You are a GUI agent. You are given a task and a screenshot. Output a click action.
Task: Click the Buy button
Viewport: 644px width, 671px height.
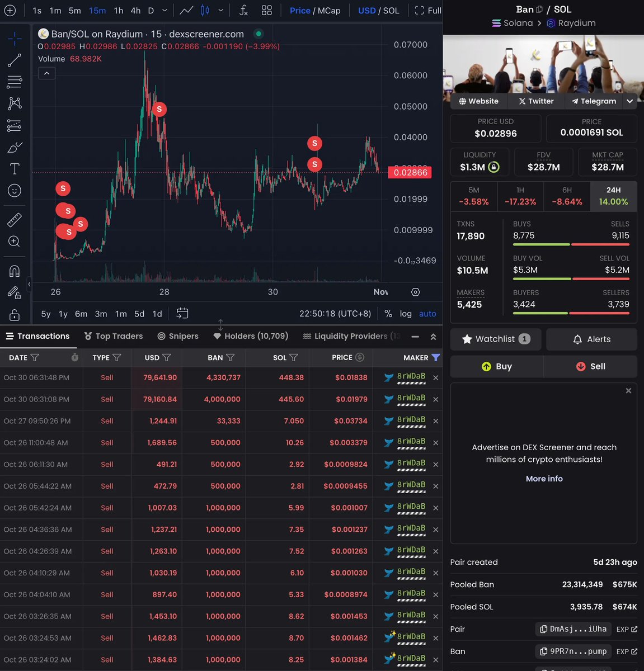(x=496, y=366)
